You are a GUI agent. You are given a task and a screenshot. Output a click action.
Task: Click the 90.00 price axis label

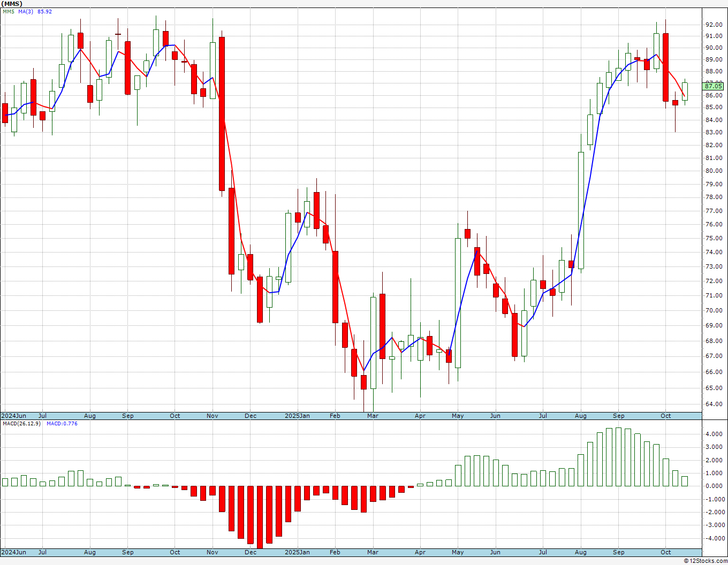714,48
